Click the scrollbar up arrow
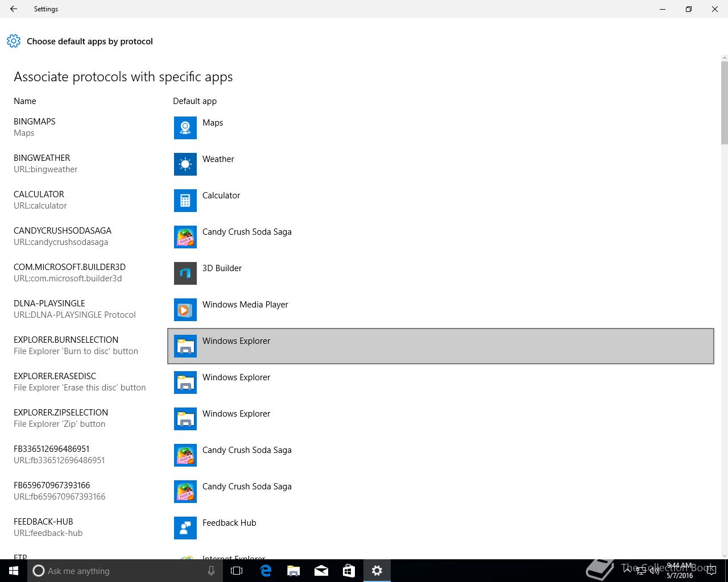728x582 pixels. [725, 57]
